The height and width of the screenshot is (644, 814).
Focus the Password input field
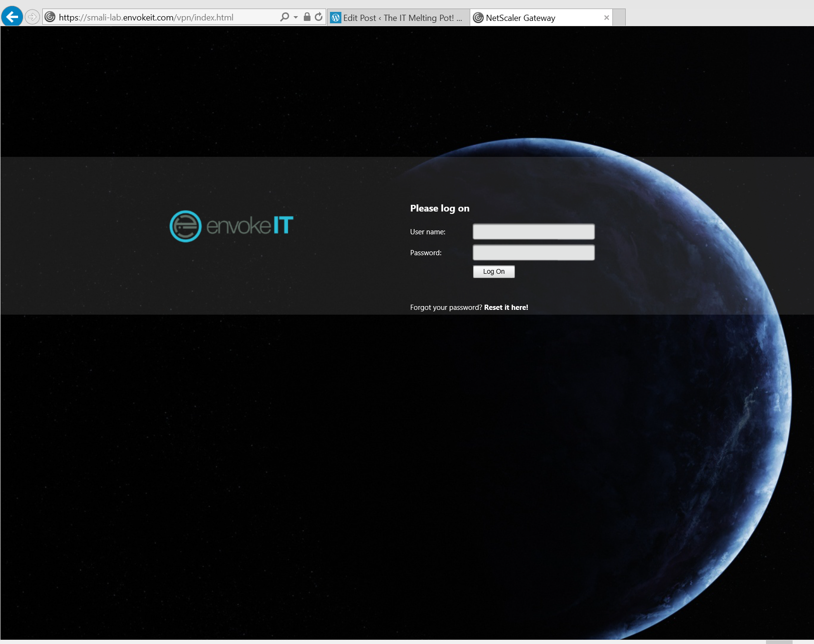point(533,252)
